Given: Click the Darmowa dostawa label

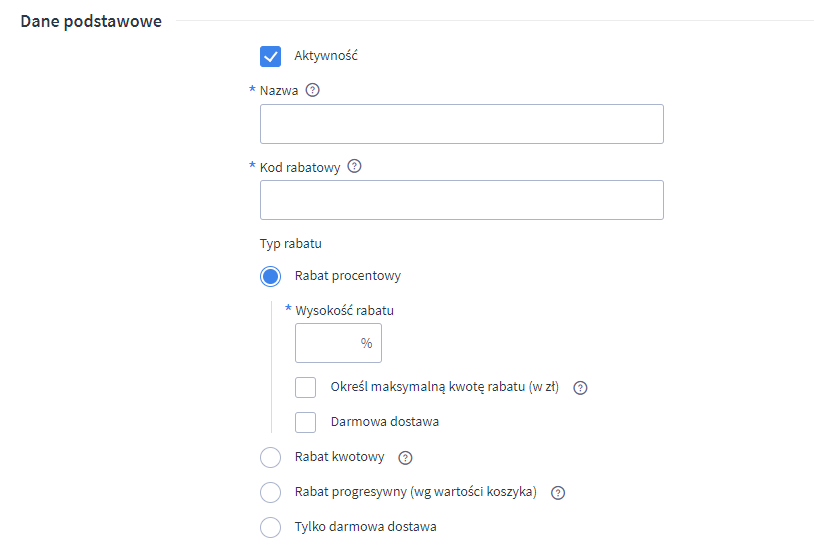Looking at the screenshot, I should (x=384, y=422).
